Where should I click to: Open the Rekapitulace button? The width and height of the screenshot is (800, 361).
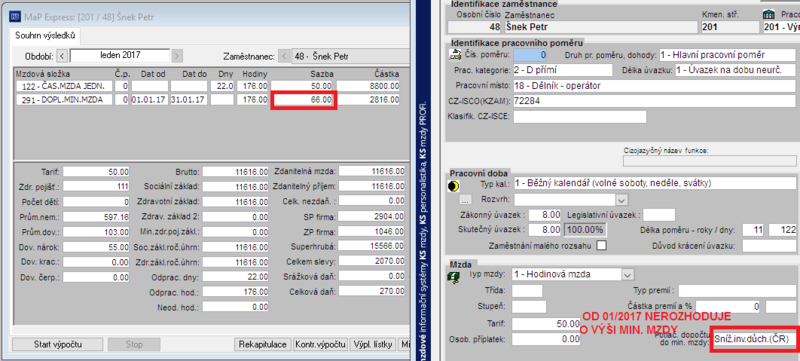(x=263, y=344)
